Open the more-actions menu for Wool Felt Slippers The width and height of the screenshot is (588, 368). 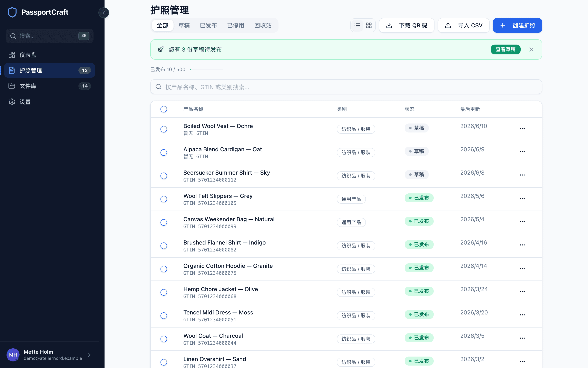(522, 198)
